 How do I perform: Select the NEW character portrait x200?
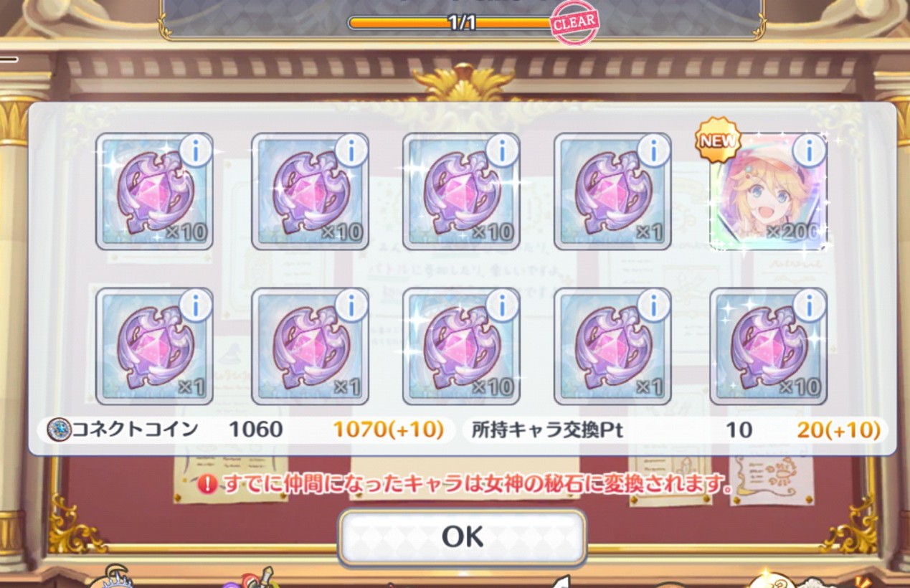tap(768, 191)
